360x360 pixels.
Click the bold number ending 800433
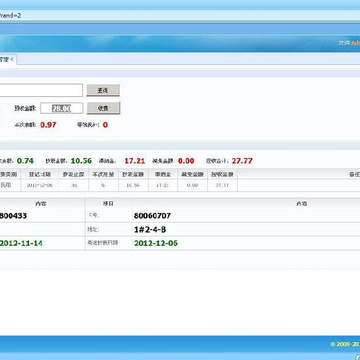13,216
